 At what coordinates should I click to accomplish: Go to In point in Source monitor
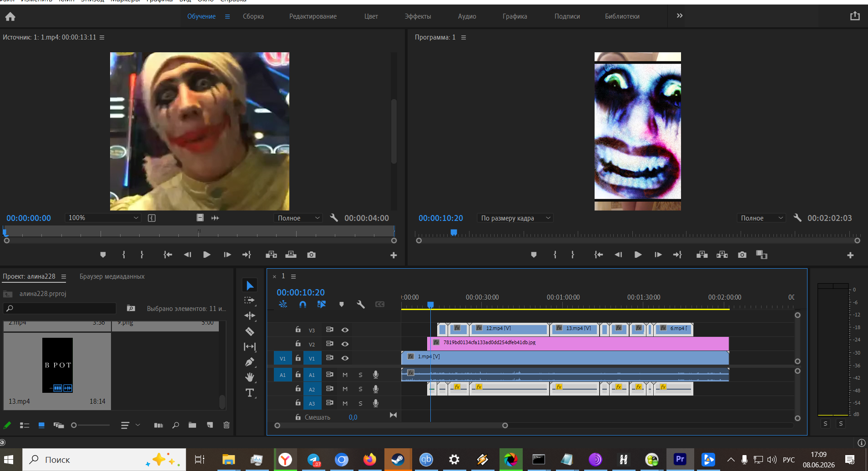pyautogui.click(x=168, y=255)
